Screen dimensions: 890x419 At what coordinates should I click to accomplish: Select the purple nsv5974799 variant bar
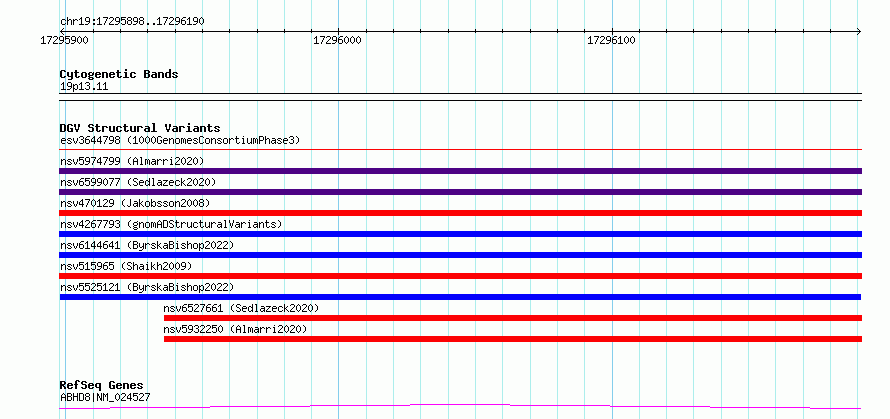click(x=461, y=171)
